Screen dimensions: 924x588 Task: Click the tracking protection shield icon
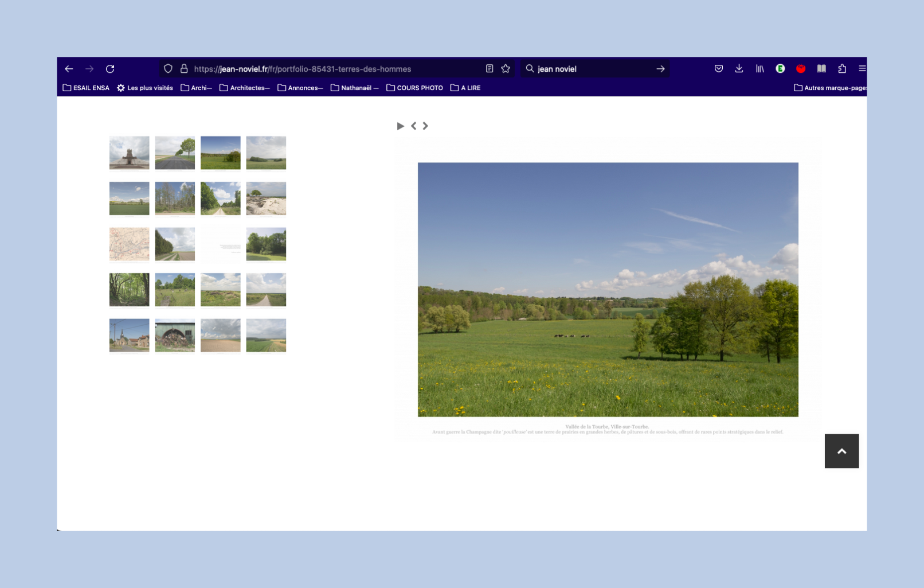tap(168, 69)
